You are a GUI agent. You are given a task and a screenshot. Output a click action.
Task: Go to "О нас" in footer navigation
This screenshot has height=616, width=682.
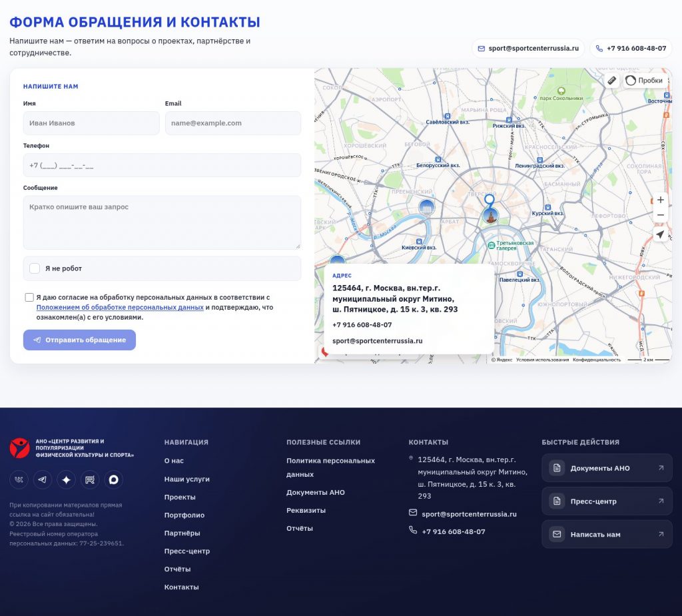174,461
